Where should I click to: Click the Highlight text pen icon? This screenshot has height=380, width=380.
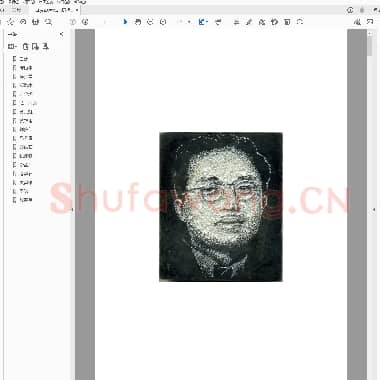(x=249, y=22)
